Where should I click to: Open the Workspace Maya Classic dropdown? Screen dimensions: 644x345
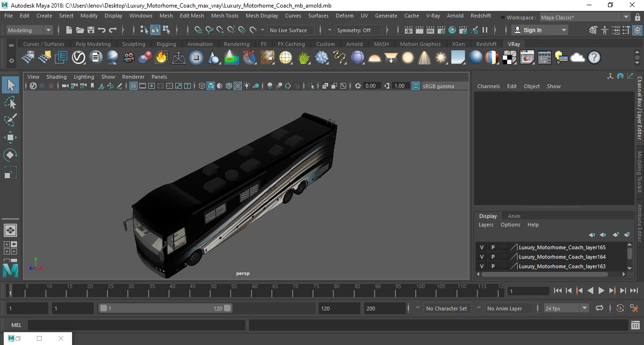coord(586,18)
